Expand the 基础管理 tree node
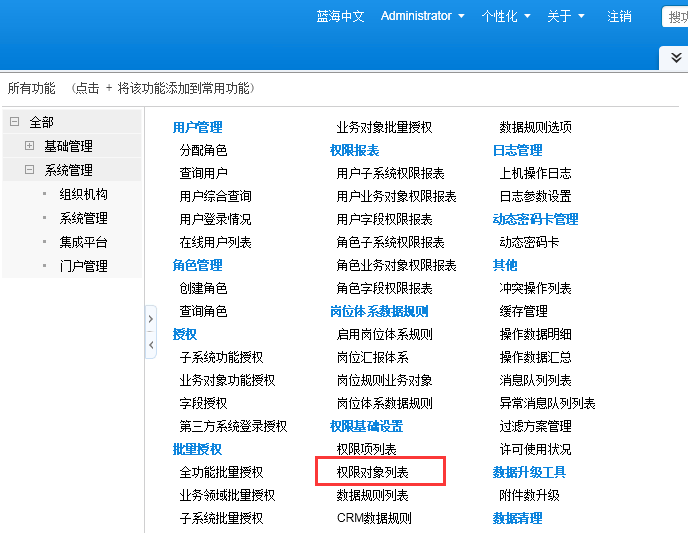 point(29,146)
